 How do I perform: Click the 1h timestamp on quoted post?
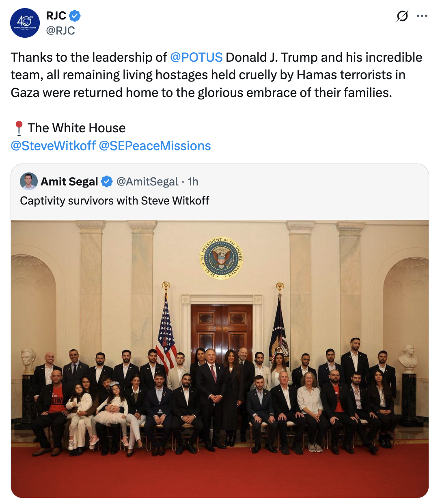193,181
